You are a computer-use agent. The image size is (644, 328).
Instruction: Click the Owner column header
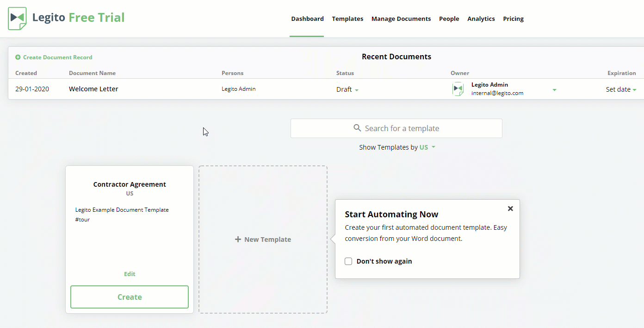[460, 73]
